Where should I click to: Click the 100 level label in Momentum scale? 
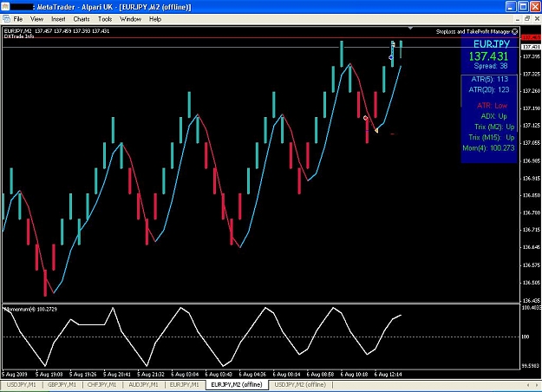[x=525, y=336]
